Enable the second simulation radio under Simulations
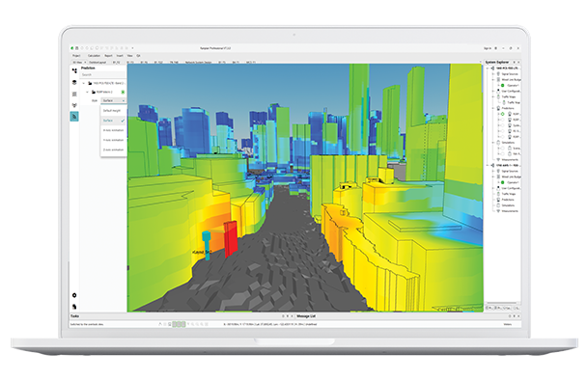The height and width of the screenshot is (380, 588). (502, 154)
